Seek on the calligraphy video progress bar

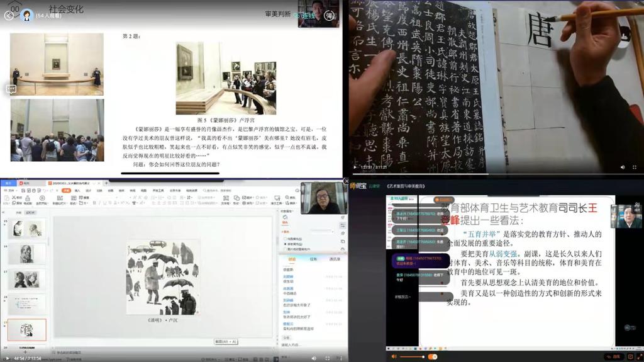496,174
